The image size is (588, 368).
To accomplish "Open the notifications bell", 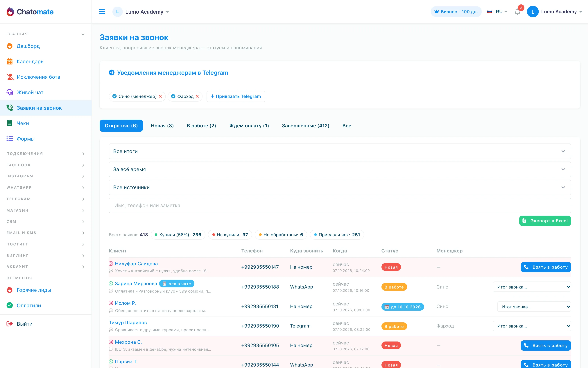I will (x=517, y=12).
